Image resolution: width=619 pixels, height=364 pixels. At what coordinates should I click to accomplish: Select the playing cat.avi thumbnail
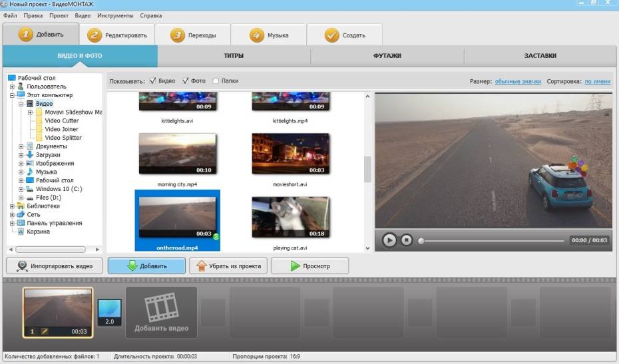pyautogui.click(x=290, y=218)
